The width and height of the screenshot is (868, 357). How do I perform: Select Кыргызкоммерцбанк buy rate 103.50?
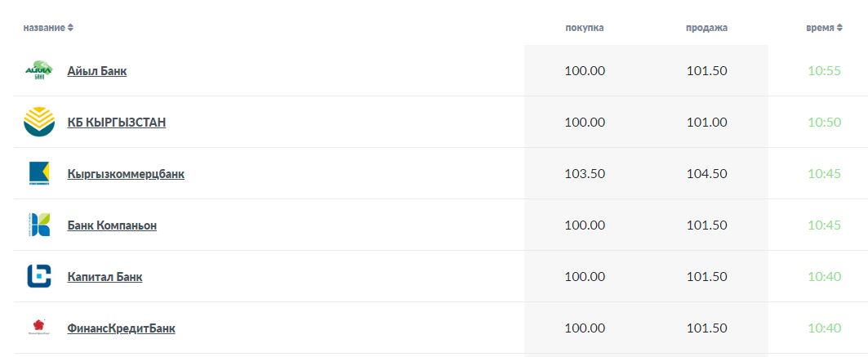coord(585,174)
